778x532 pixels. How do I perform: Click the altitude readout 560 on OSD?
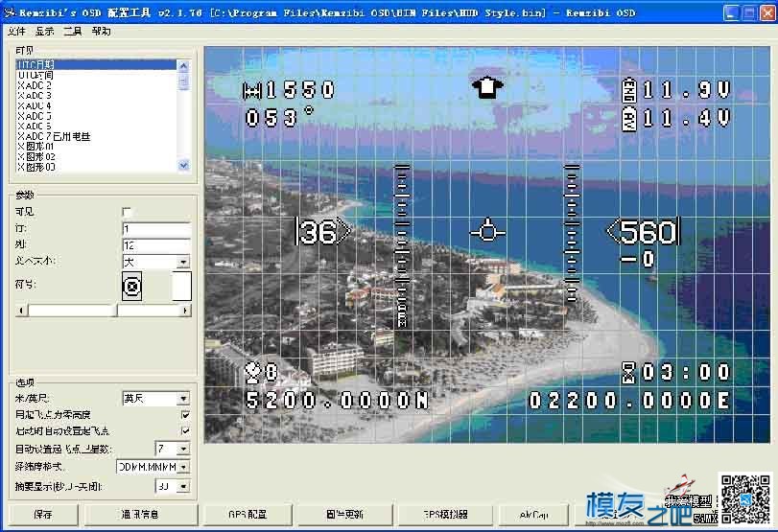point(644,232)
